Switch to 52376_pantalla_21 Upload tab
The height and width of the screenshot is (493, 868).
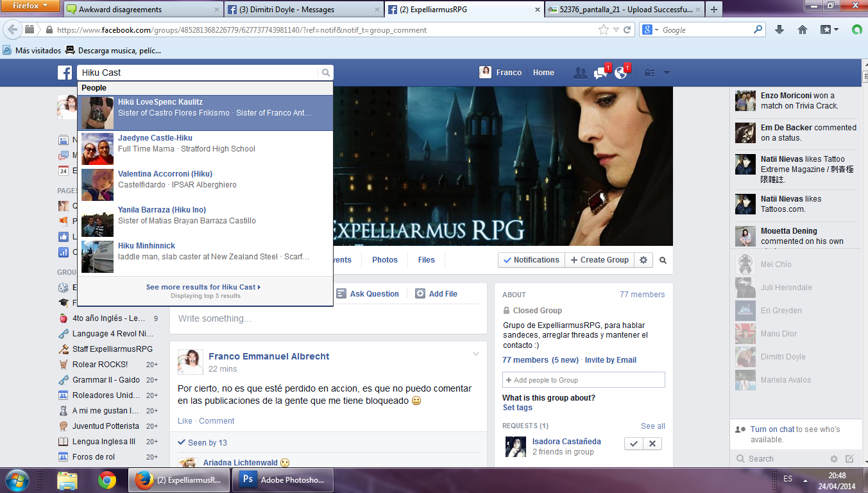click(x=623, y=9)
